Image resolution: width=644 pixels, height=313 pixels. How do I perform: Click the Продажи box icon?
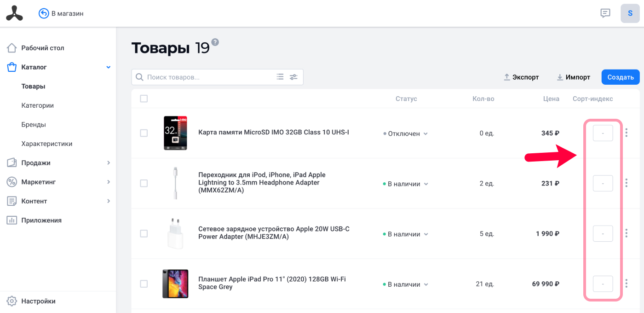click(x=12, y=163)
